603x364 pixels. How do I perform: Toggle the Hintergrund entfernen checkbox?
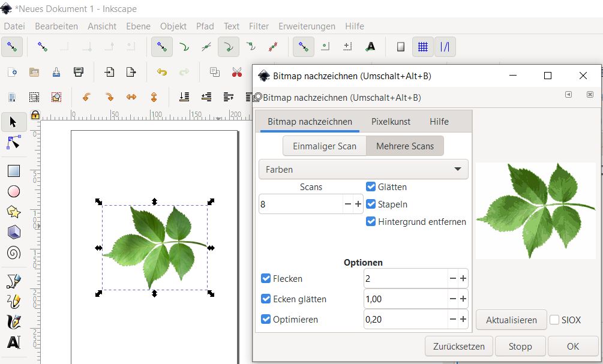[371, 222]
